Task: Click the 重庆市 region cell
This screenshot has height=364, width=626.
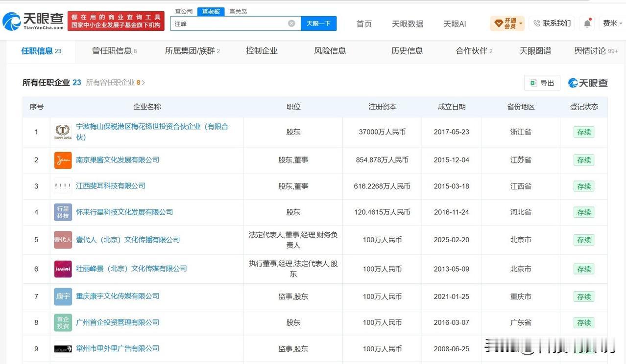Action: [521, 296]
